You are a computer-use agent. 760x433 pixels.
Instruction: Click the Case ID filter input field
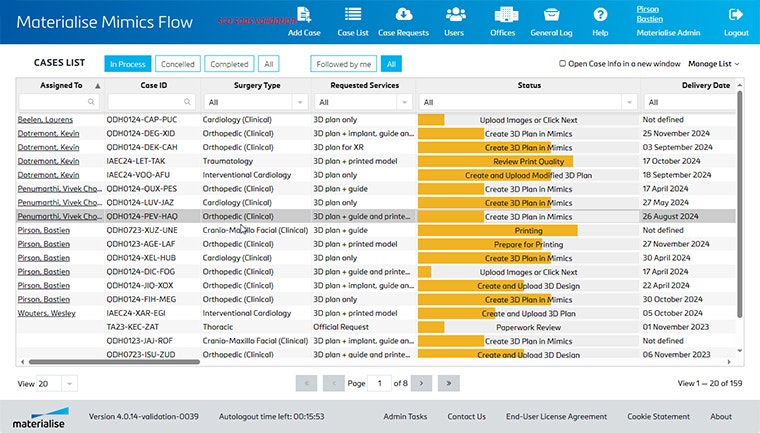tap(151, 102)
